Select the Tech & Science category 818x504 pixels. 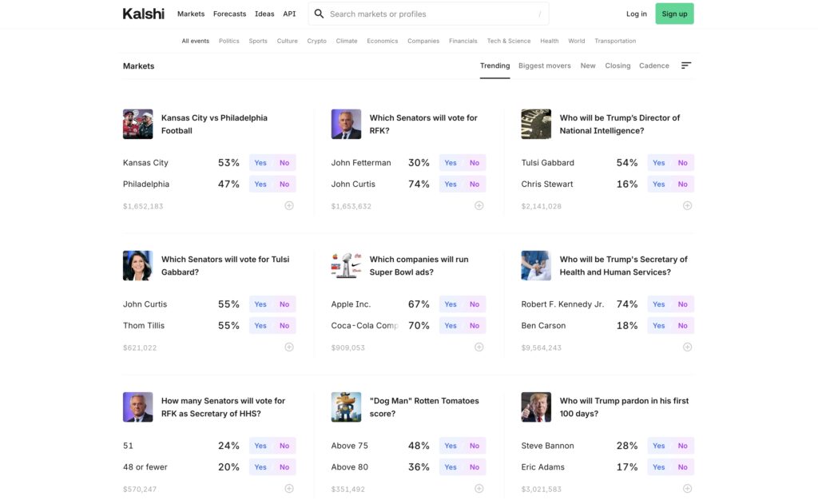coord(509,41)
